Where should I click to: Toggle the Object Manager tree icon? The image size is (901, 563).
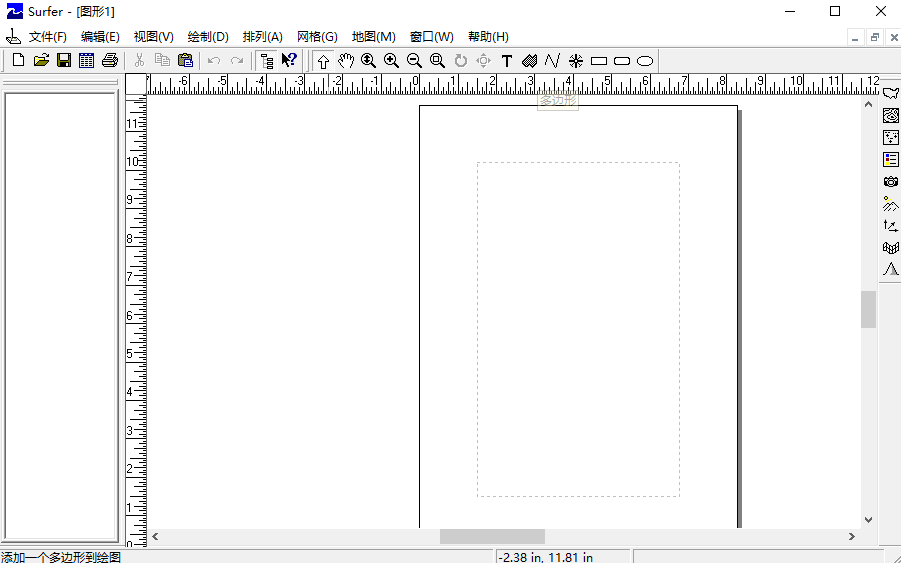pyautogui.click(x=267, y=60)
